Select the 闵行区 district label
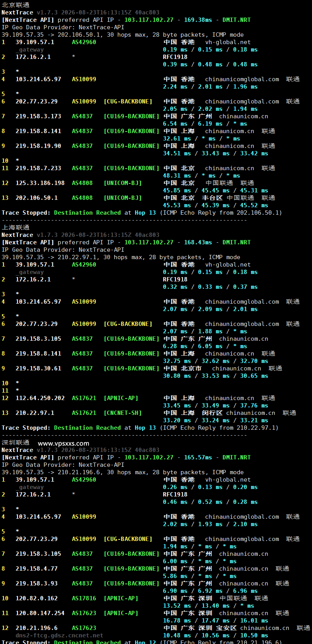The height and width of the screenshot is (644, 312). pos(213,413)
